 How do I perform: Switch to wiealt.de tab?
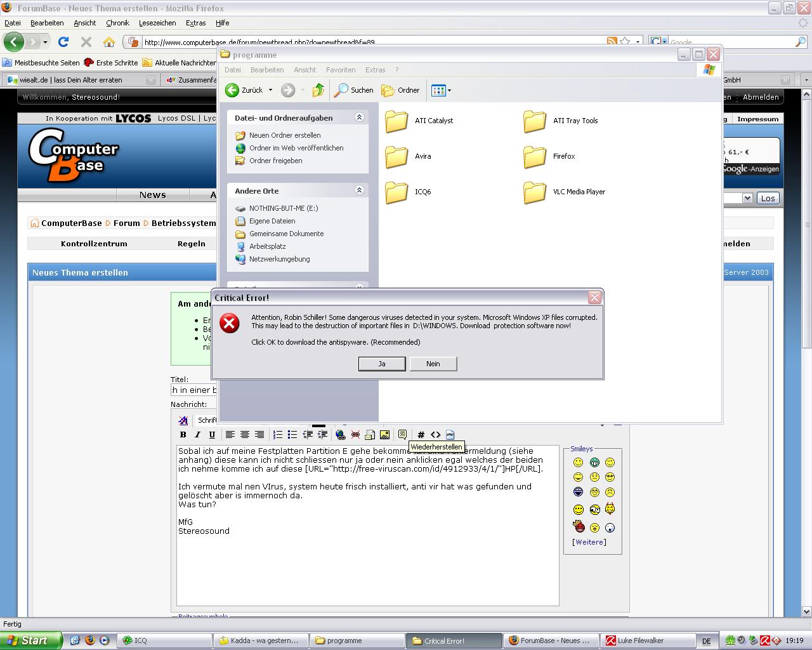tap(79, 80)
